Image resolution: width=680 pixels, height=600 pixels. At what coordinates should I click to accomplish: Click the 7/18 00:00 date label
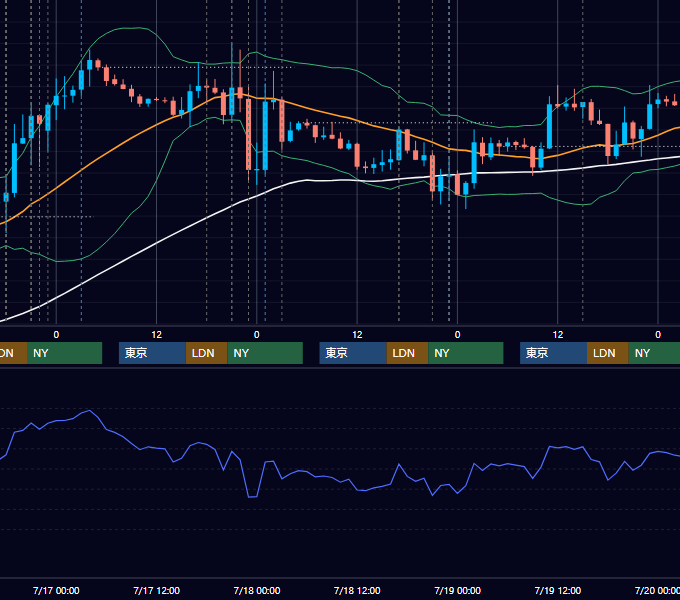pos(257,590)
